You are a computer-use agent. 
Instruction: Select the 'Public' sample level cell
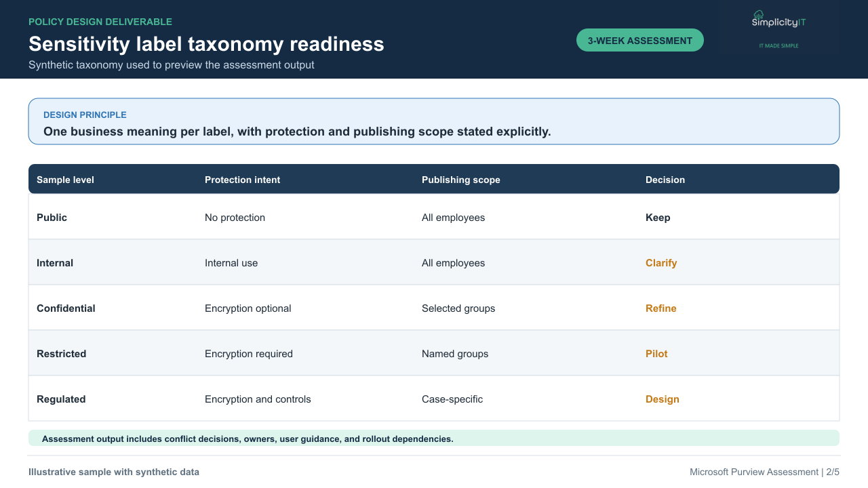52,218
